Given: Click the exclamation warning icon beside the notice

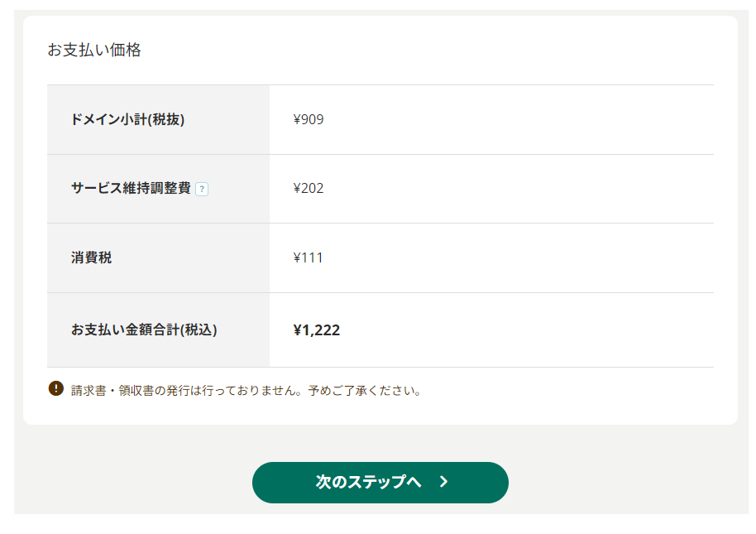Looking at the screenshot, I should coord(56,388).
